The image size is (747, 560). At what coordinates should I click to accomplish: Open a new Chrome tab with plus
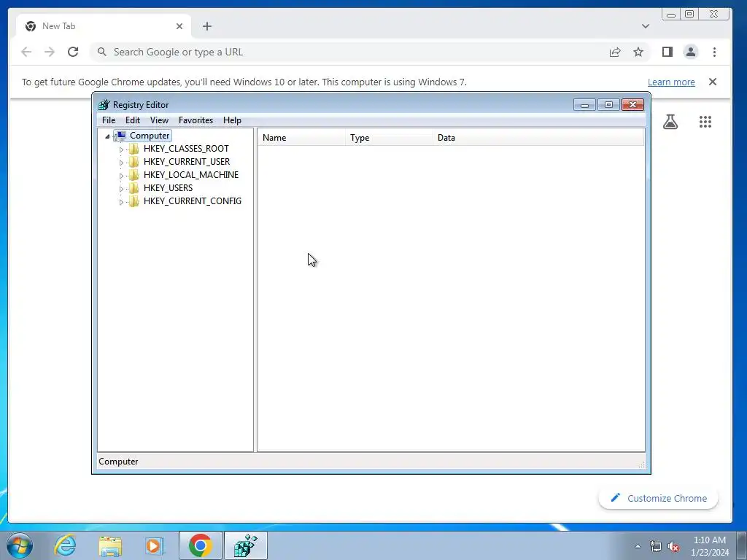tap(206, 26)
